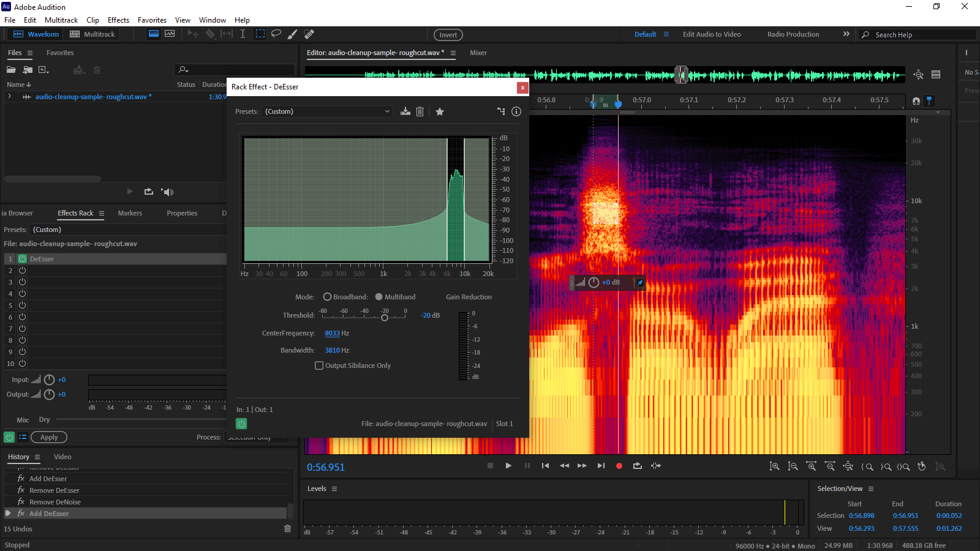Click the Record button in transport
This screenshot has width=980, height=551.
point(619,466)
